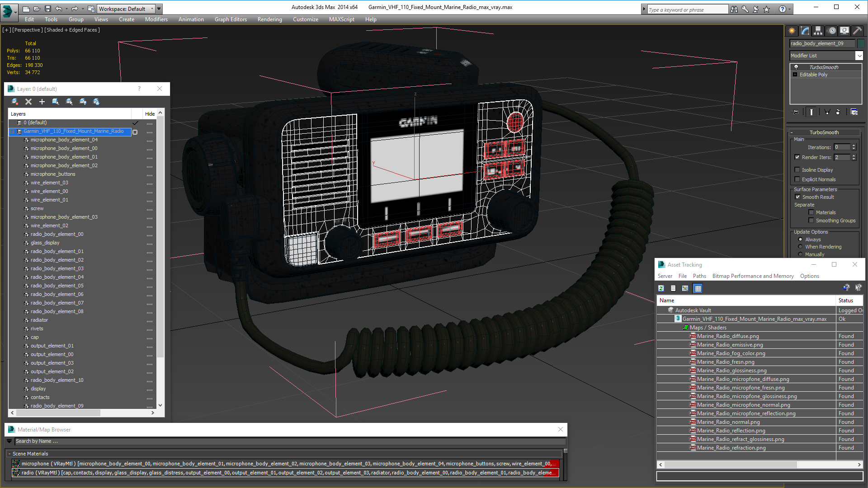Open the Modifier List dropdown
Image resolution: width=868 pixels, height=488 pixels.
pos(859,56)
